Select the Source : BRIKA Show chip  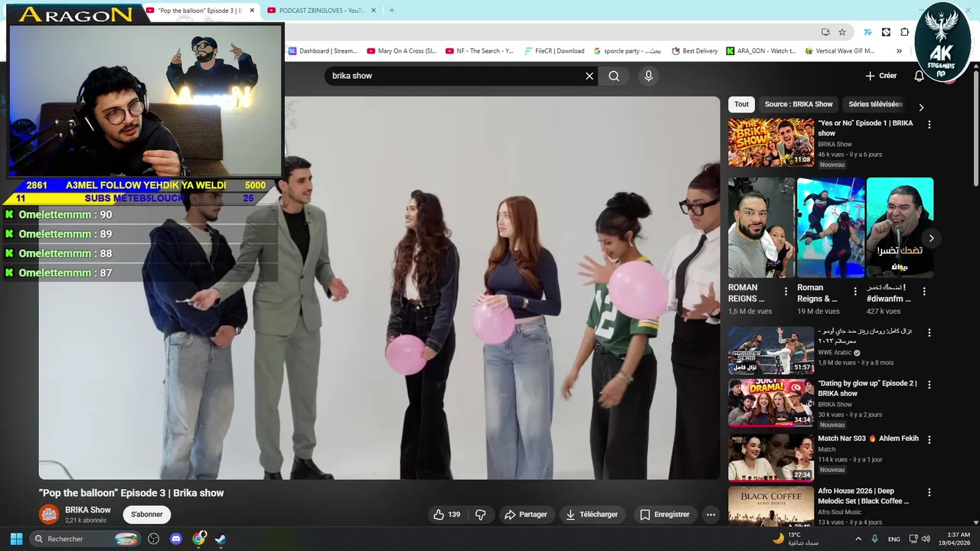799,104
